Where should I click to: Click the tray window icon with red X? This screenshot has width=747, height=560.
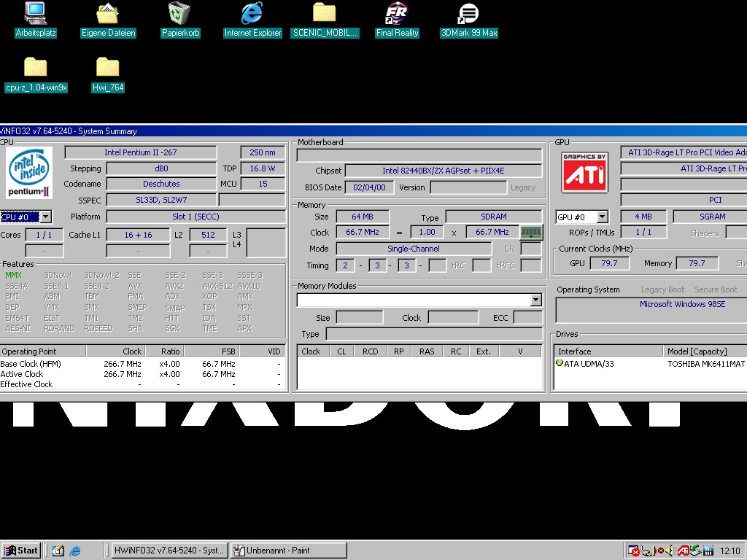point(633,551)
